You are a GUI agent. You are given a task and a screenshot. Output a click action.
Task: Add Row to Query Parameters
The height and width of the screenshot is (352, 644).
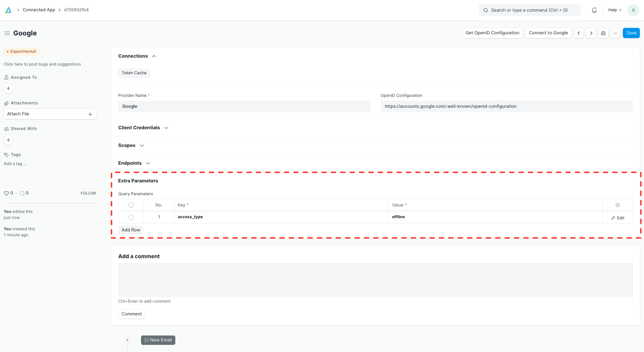[131, 230]
